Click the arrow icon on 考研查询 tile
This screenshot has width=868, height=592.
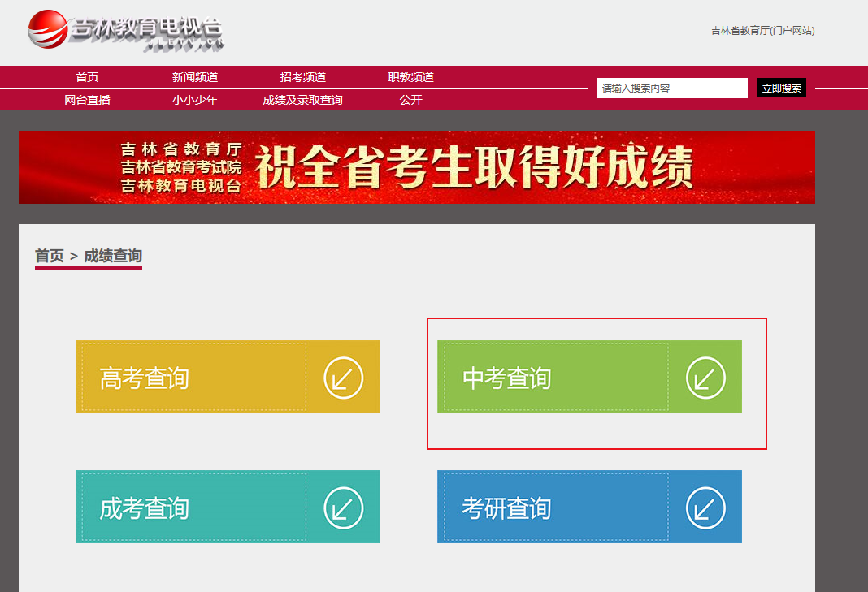pyautogui.click(x=705, y=508)
